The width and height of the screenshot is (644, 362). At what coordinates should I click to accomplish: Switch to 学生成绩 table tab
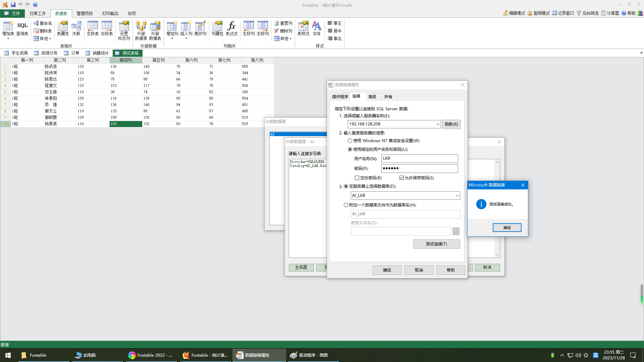(x=16, y=53)
